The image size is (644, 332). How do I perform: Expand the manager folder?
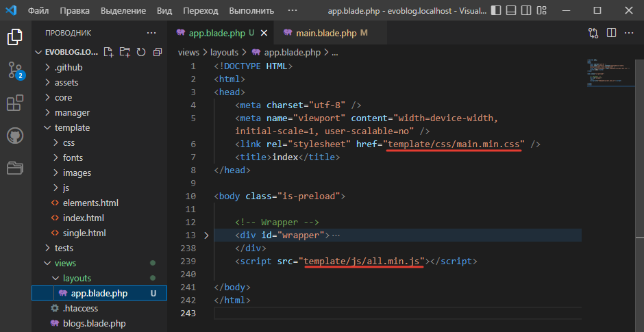pyautogui.click(x=72, y=112)
